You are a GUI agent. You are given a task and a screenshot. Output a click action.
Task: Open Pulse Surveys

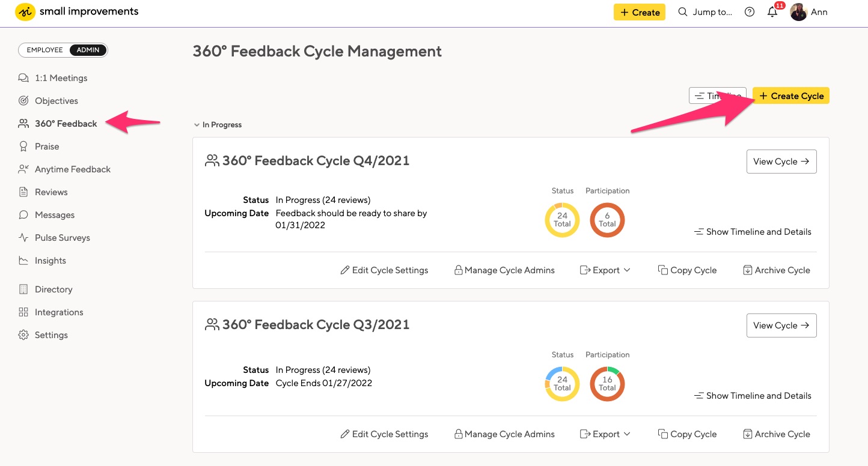(61, 237)
